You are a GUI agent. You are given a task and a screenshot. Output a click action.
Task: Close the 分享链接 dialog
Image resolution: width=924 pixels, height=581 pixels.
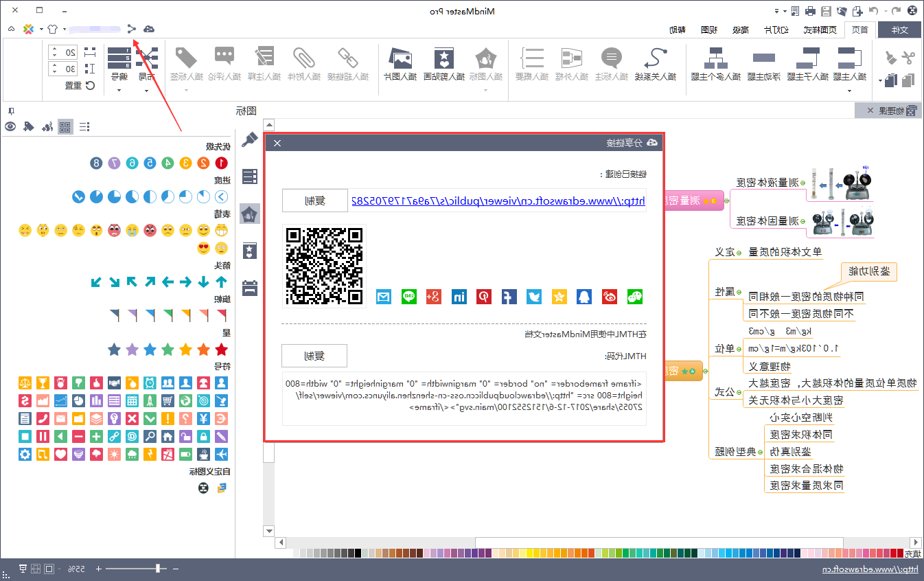(x=277, y=143)
